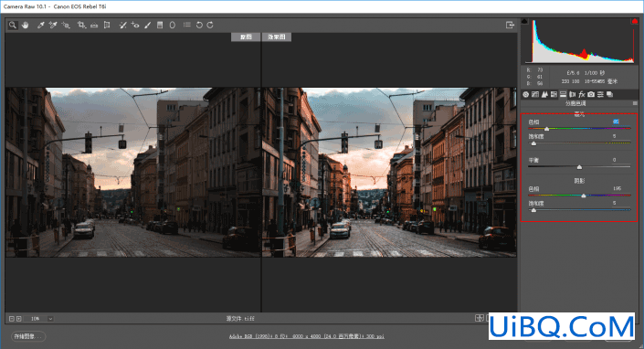Select the Color Sampler tool

pyautogui.click(x=53, y=25)
